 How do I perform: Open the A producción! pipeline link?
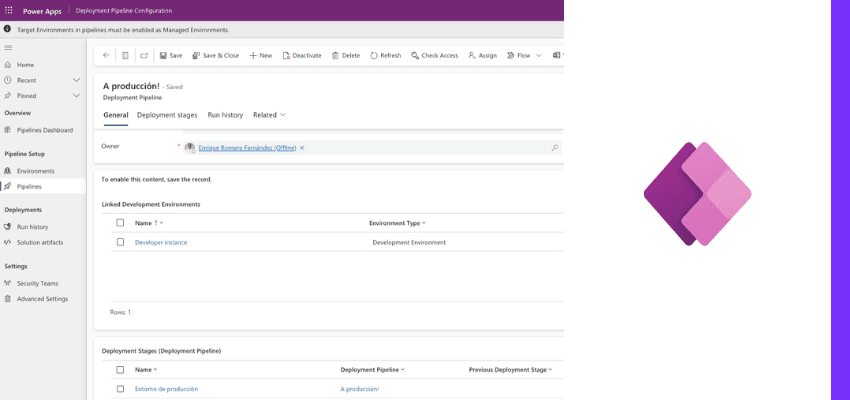tap(360, 389)
